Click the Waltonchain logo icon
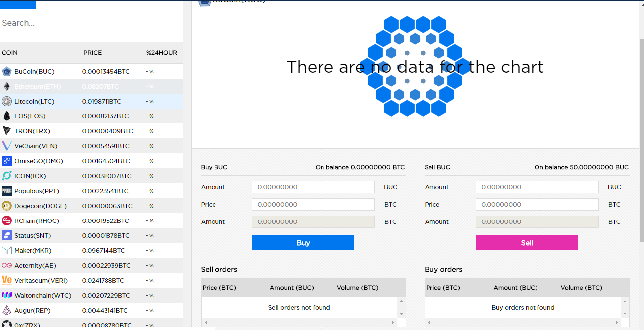Screen dimensions: 644x330 point(7,296)
